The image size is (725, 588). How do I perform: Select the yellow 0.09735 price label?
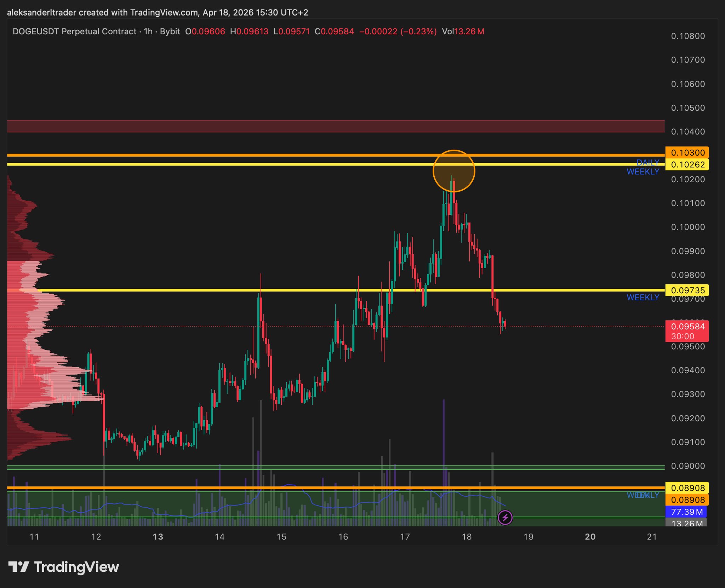(687, 290)
